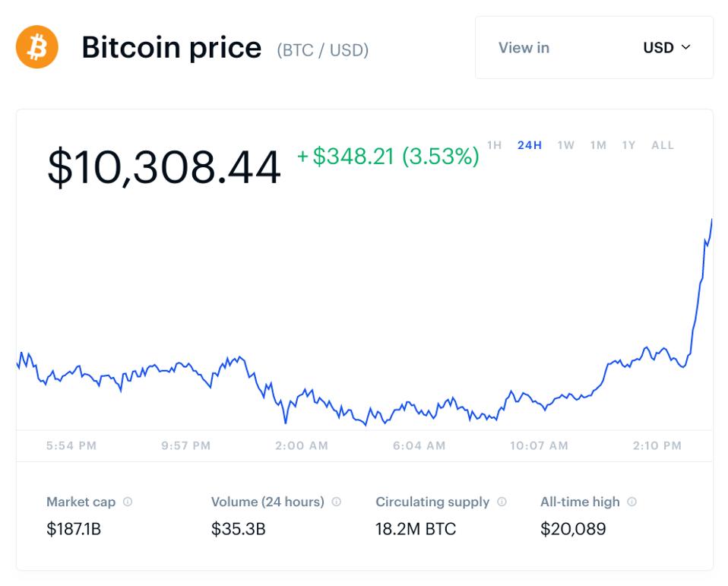This screenshot has height=586, width=728.
Task: Click the $20,089 all-time high value
Action: coord(573,529)
